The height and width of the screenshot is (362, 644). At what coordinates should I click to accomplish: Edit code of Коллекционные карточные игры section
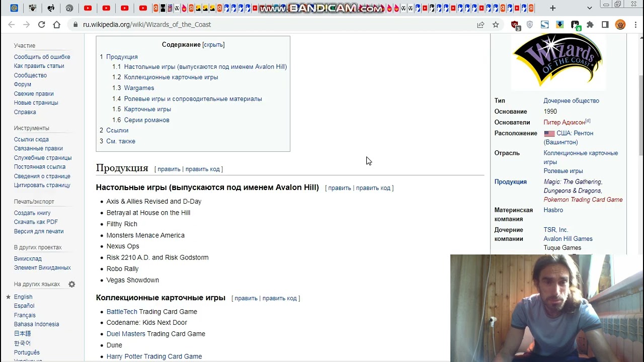pos(279,298)
